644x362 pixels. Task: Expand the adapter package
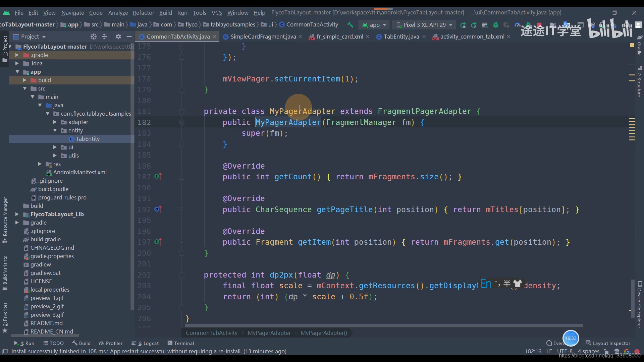coord(55,122)
